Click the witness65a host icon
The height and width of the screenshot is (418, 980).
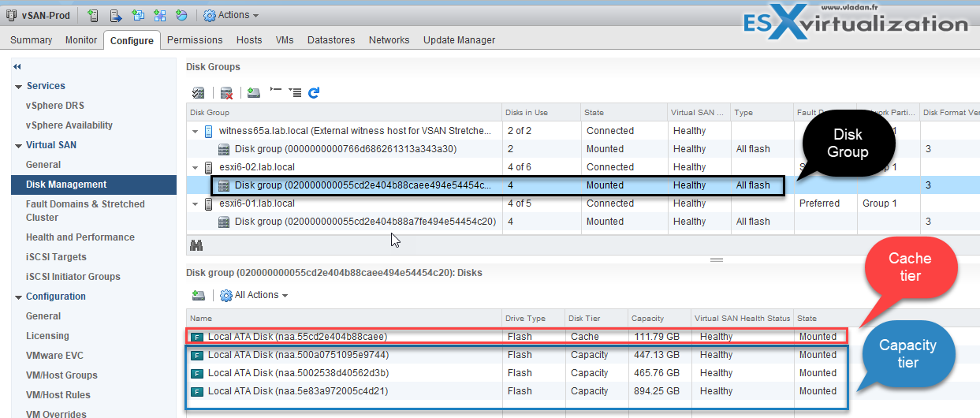[x=209, y=131]
